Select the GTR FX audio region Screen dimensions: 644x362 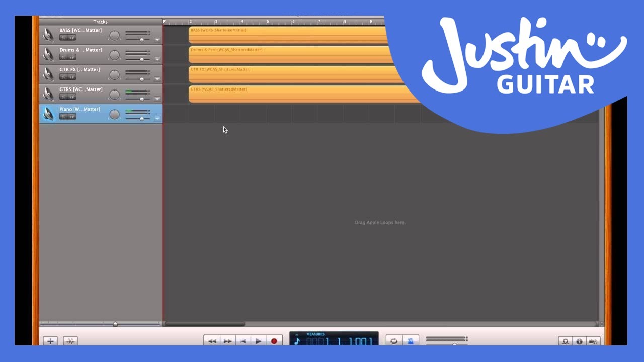pos(296,74)
